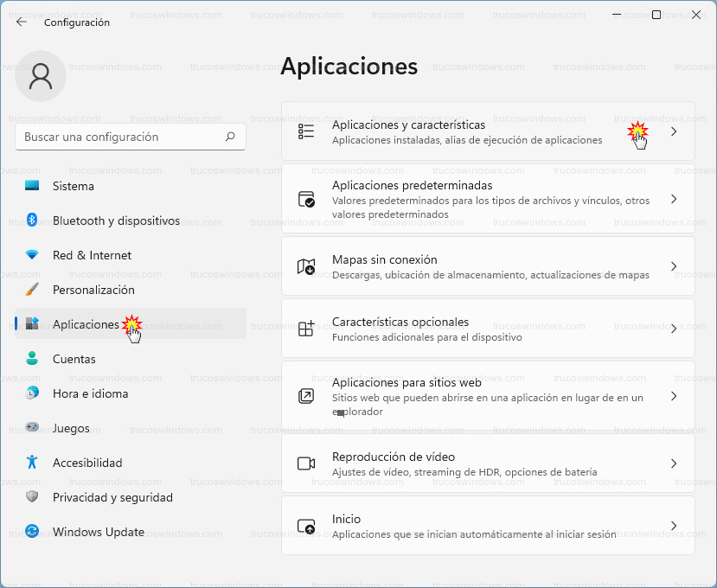717x588 pixels.
Task: Click the user profile avatar icon
Action: tap(41, 76)
